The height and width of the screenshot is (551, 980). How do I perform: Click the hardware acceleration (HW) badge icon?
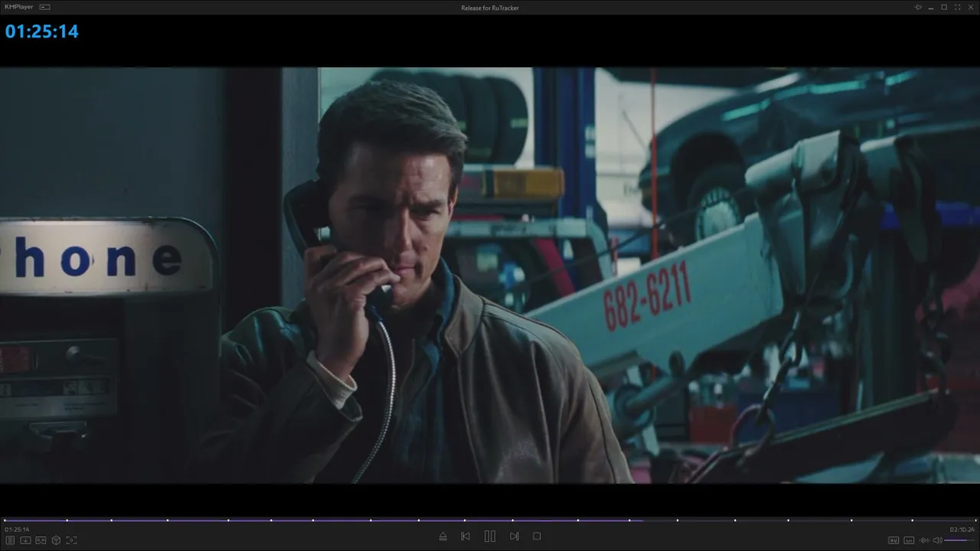coord(893,540)
